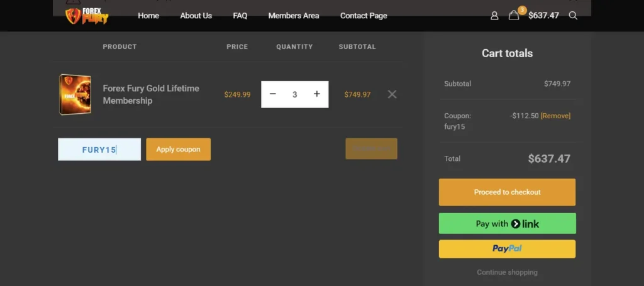Image resolution: width=644 pixels, height=286 pixels.
Task: Remove the Forex Fury Gold item
Action: (x=392, y=94)
